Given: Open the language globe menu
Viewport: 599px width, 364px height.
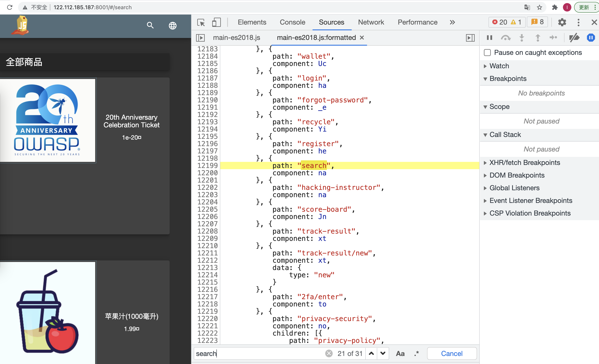Looking at the screenshot, I should (x=173, y=26).
